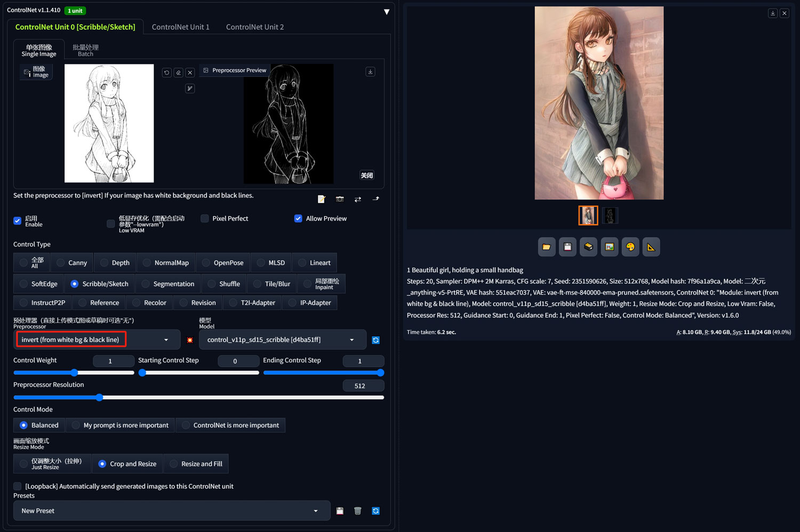This screenshot has width=800, height=532.
Task: Click the camera webcam icon
Action: point(340,199)
